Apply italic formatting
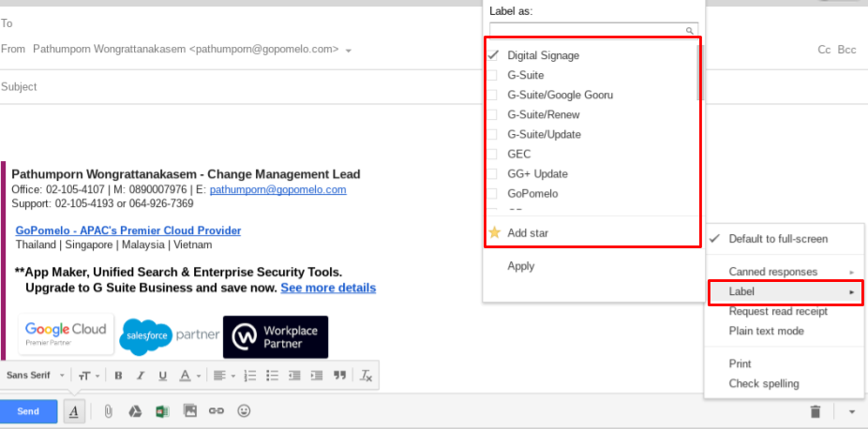Image resolution: width=868 pixels, height=429 pixels. click(140, 376)
